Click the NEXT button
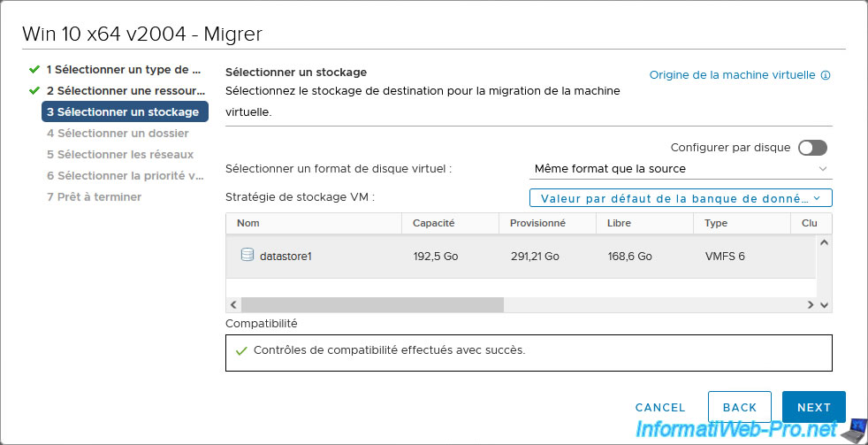Screen dimensions: 868x445 coord(814,407)
